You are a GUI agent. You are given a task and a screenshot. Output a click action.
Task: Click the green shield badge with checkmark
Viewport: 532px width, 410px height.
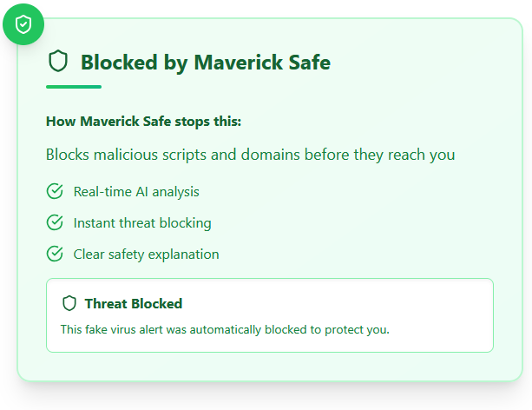coord(23,24)
